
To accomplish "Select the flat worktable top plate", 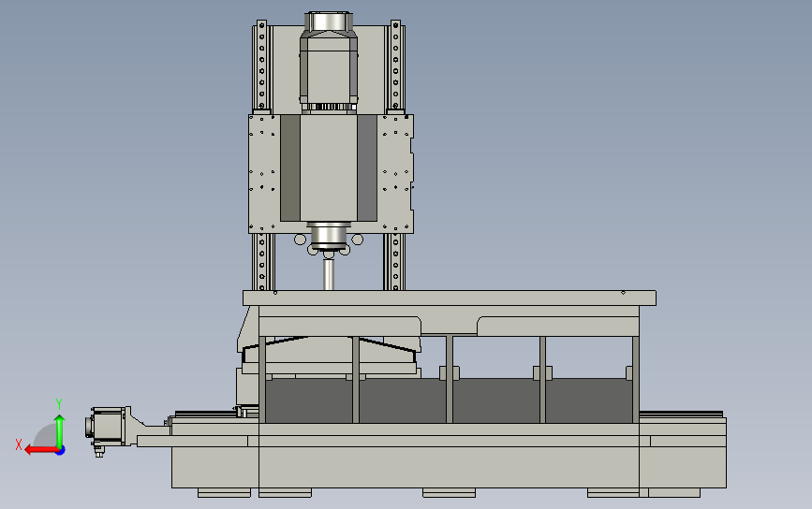I will (x=450, y=298).
